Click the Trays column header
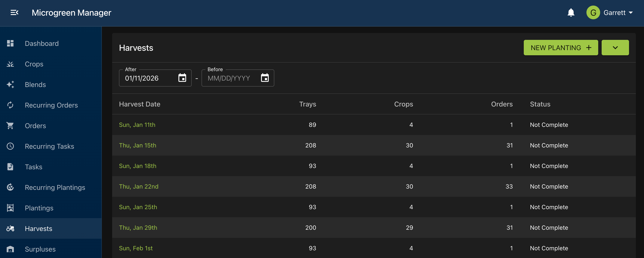Image resolution: width=644 pixels, height=258 pixels. click(307, 104)
